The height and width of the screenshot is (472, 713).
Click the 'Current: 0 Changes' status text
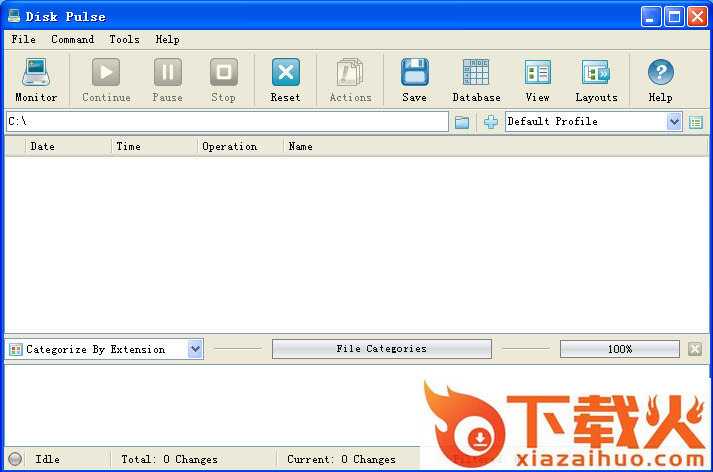click(x=341, y=459)
